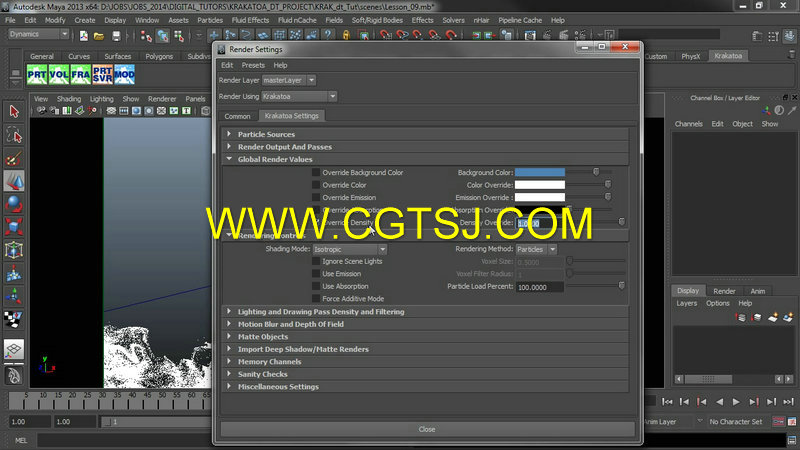Switch to Common tab in Render Settings
This screenshot has height=450, width=800.
tap(237, 116)
